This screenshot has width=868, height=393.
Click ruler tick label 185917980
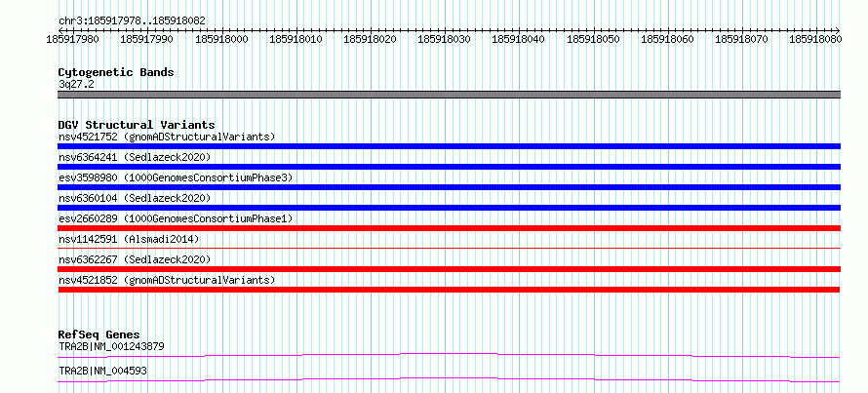coord(72,39)
